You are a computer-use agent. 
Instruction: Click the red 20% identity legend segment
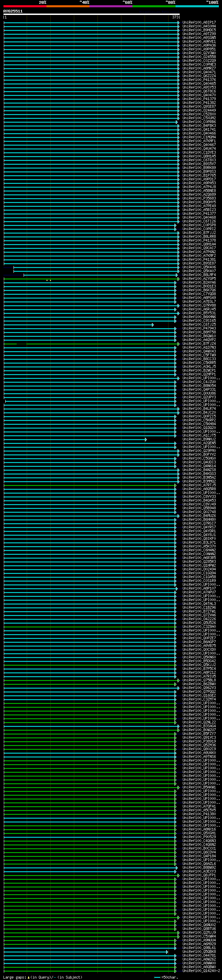click(25, 6)
